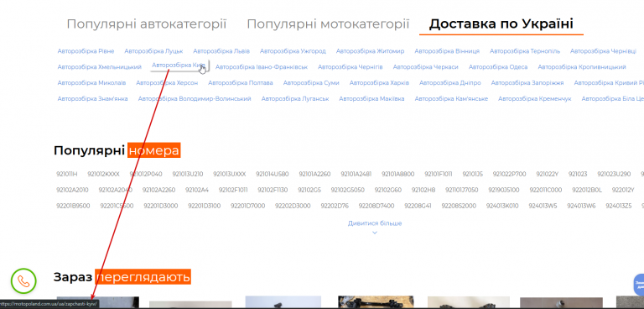Open Авторозбірка Полтава link
The height and width of the screenshot is (309, 644).
click(x=241, y=82)
